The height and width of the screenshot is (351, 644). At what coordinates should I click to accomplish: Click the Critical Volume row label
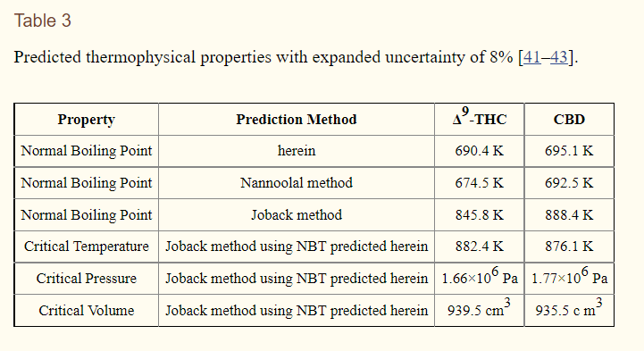[87, 310]
